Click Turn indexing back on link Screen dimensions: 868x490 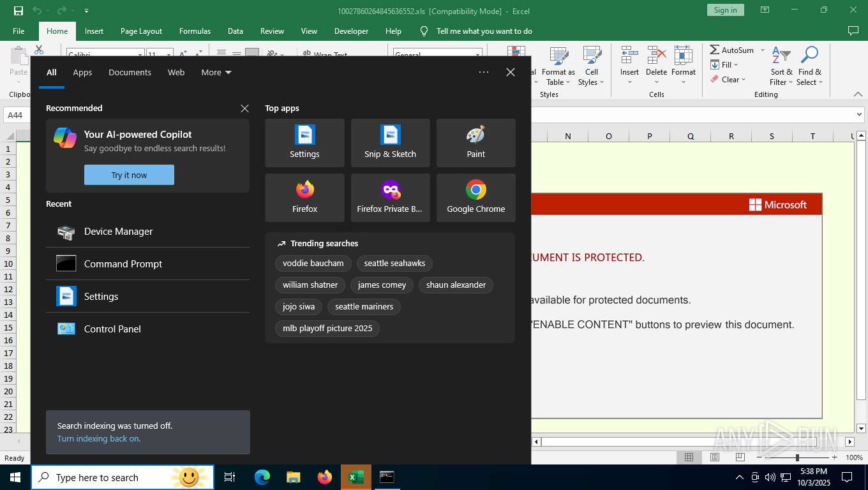[x=99, y=439]
